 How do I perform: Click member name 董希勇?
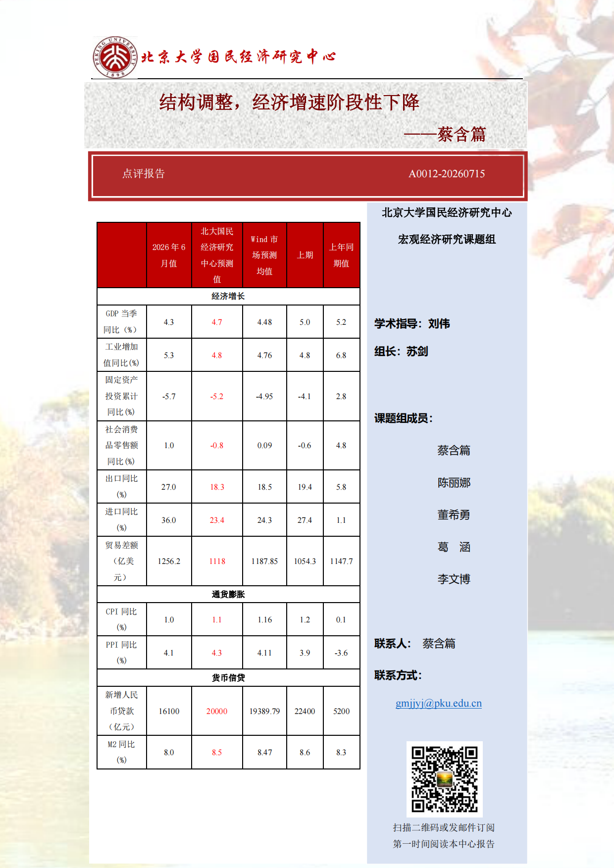click(x=454, y=515)
